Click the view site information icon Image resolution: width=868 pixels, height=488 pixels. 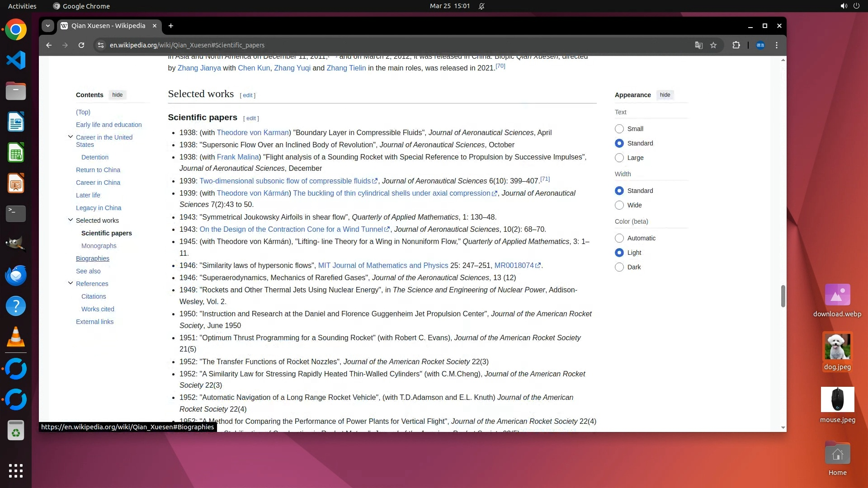pyautogui.click(x=101, y=45)
